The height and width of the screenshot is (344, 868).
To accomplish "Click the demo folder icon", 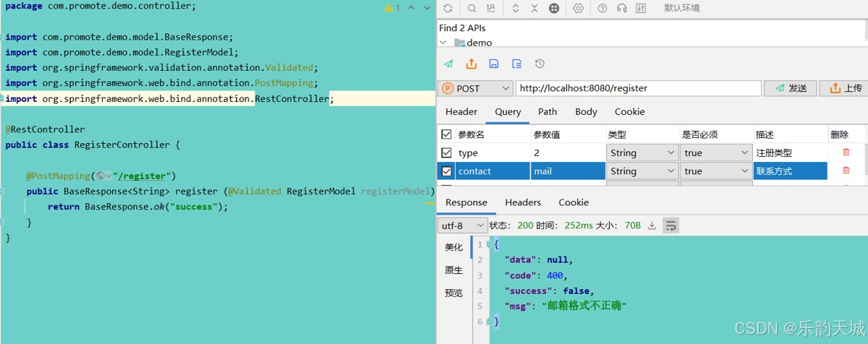I will [x=459, y=43].
